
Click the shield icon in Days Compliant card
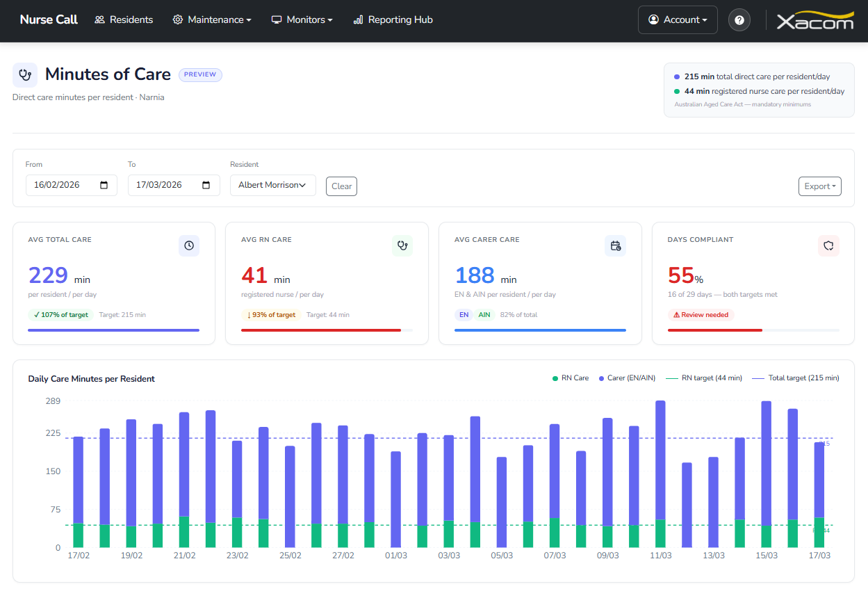pos(828,245)
